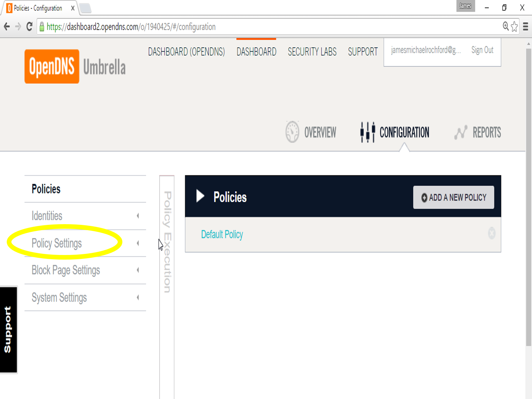Viewport: 532px width, 399px height.
Task: Select Policy Settings in the sidebar
Action: pyautogui.click(x=57, y=243)
